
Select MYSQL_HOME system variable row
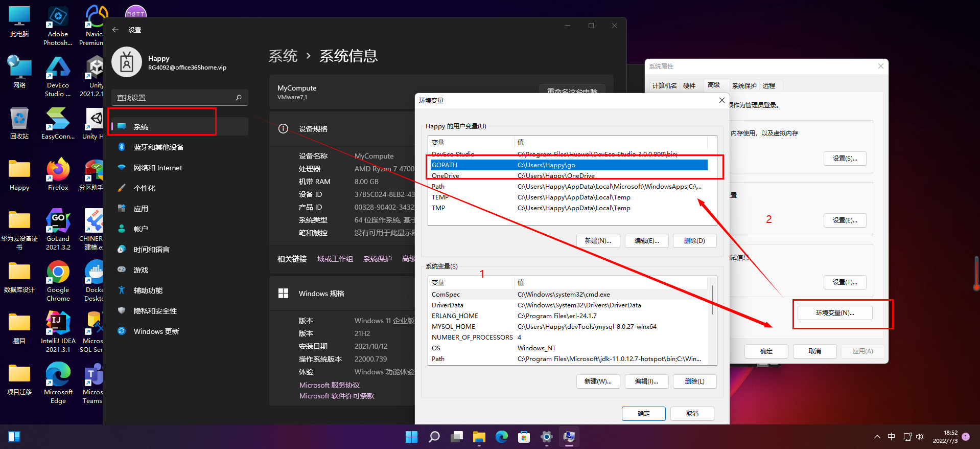(569, 326)
